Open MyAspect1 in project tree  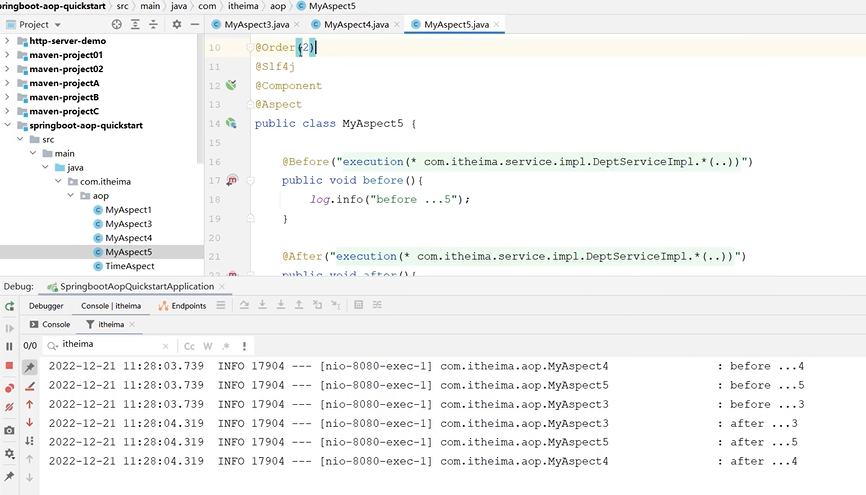pyautogui.click(x=128, y=210)
